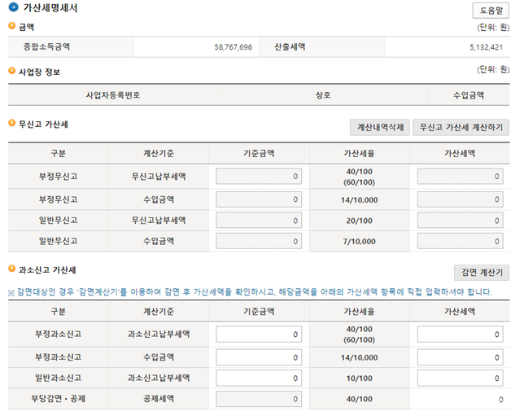Open the 감면 계산기 calculator
The width and height of the screenshot is (524, 420).
pos(481,273)
